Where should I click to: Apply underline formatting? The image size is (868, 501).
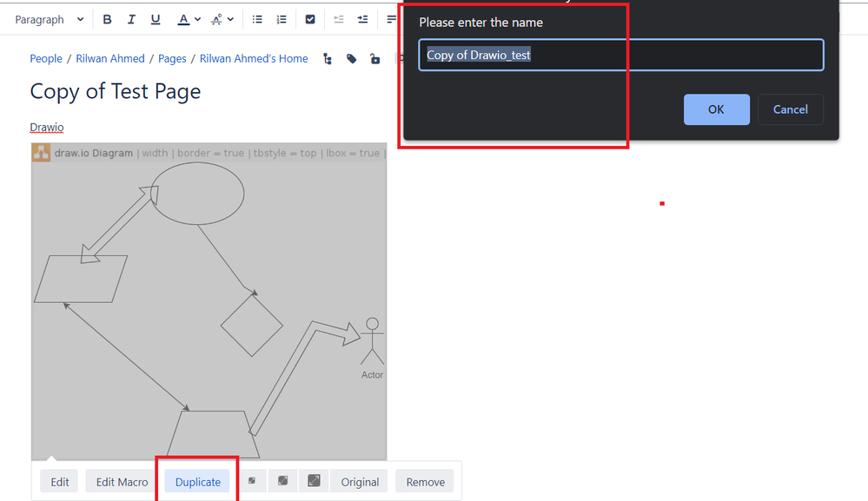tap(156, 19)
